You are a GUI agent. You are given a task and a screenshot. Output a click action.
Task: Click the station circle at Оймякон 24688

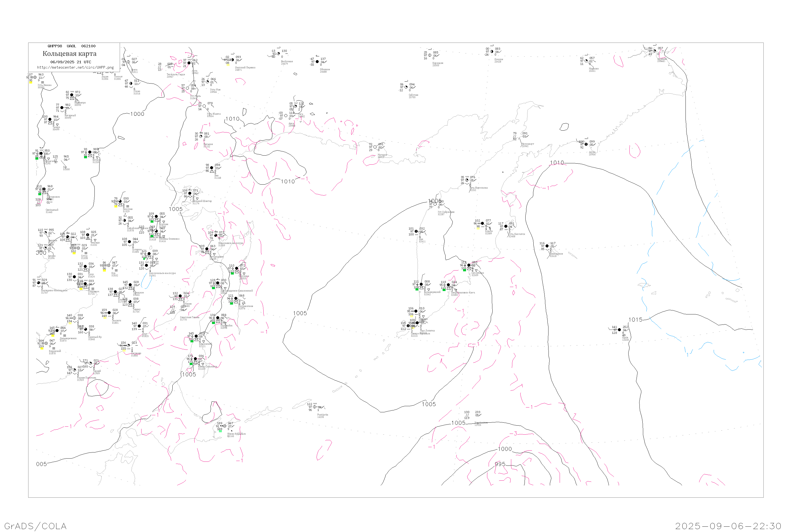click(317, 62)
